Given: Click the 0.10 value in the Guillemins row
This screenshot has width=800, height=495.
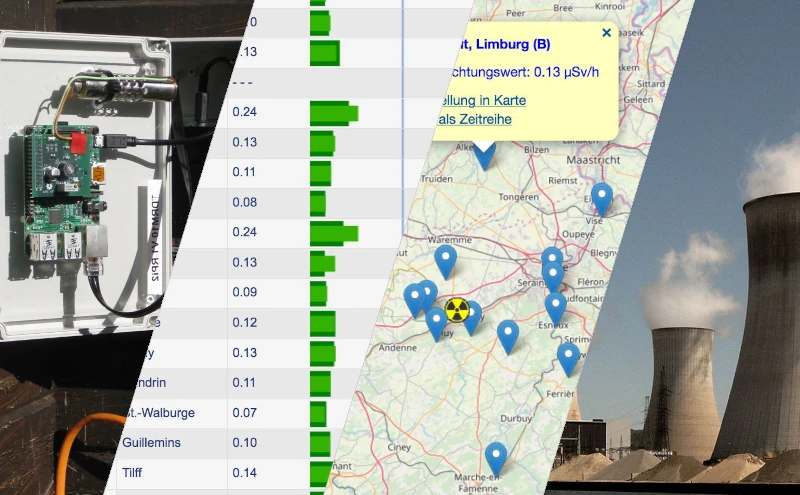Looking at the screenshot, I should pyautogui.click(x=244, y=442).
